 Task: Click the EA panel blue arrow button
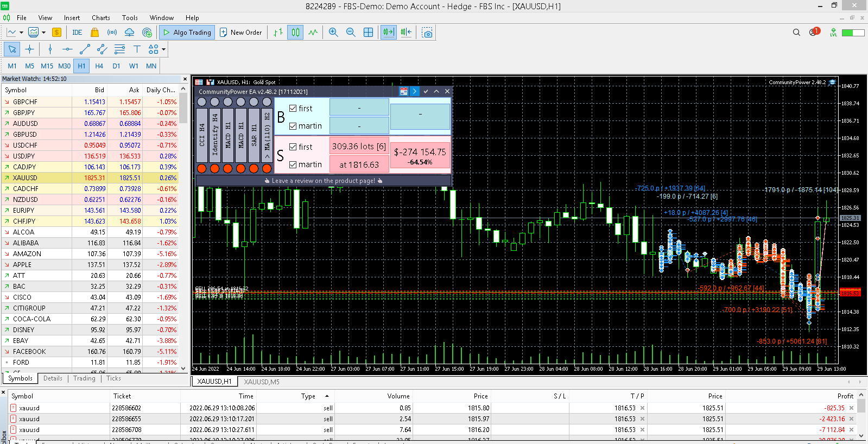coord(414,91)
